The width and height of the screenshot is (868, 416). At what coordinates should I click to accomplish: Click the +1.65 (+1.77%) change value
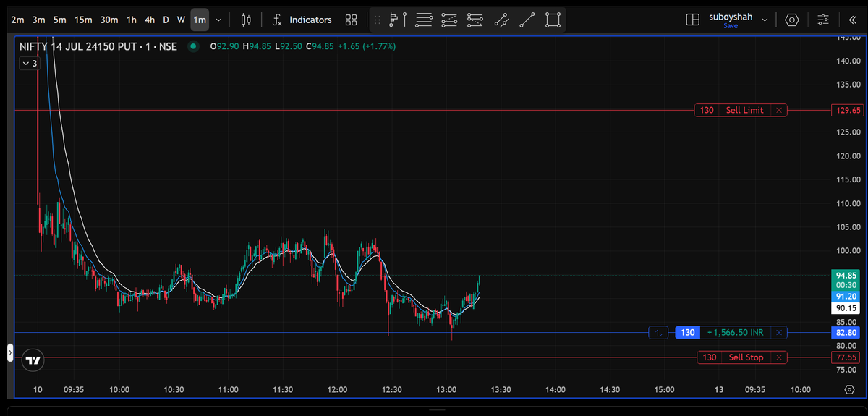pos(368,47)
